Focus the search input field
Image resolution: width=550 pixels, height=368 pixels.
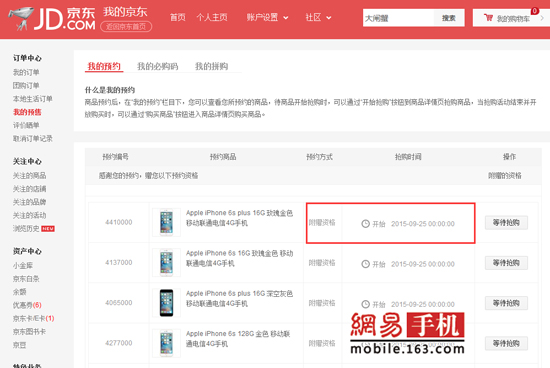(398, 18)
